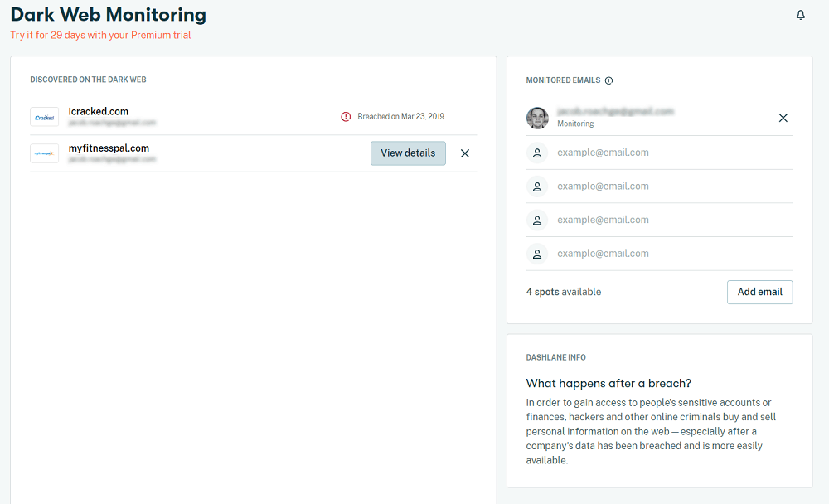Click the person icon beside the first empty email slot

(537, 153)
